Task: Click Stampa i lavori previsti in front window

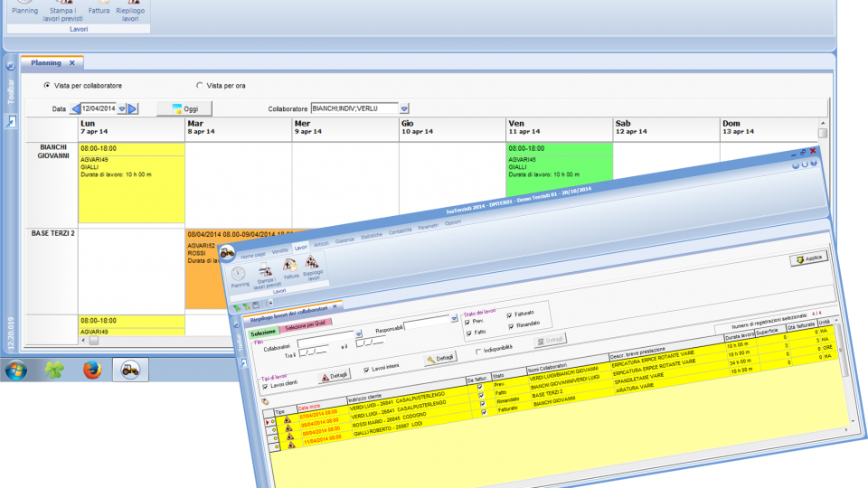Action: [266, 277]
